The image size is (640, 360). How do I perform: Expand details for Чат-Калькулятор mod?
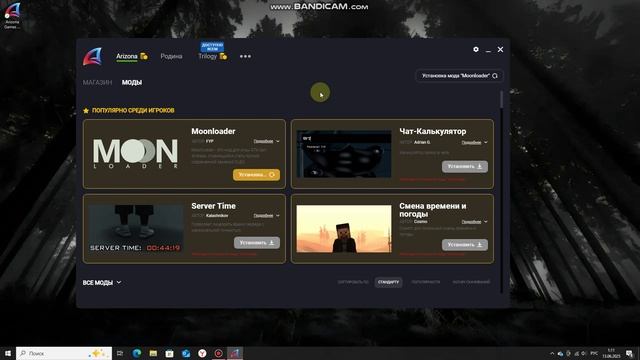474,142
